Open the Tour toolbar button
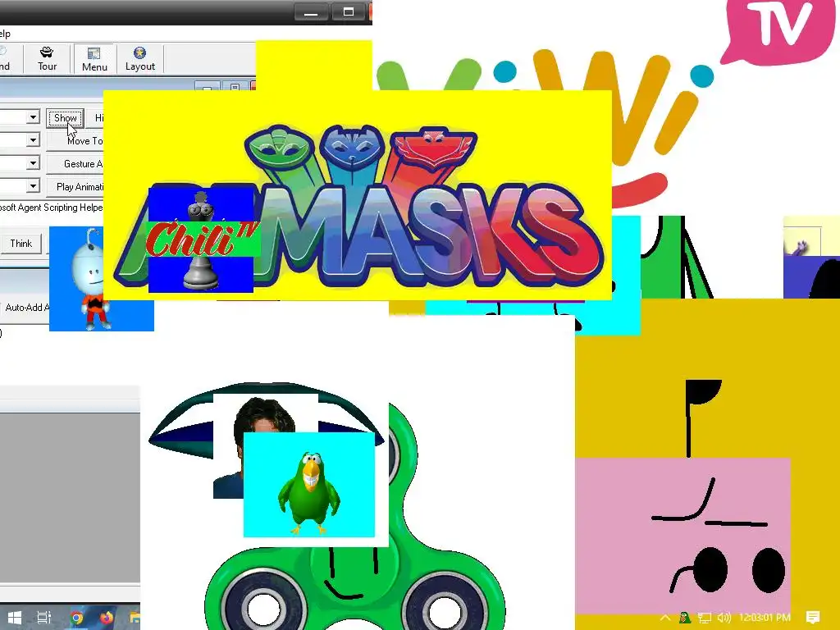840x630 pixels. click(47, 59)
